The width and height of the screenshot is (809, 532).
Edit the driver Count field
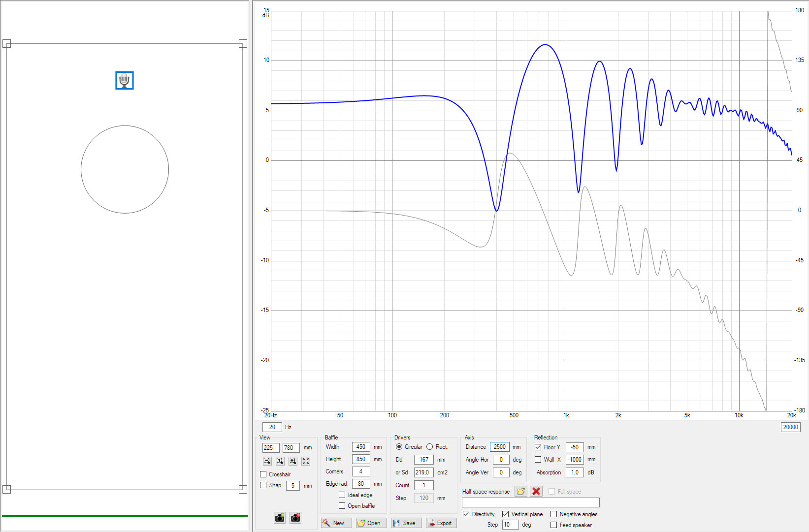coord(424,485)
